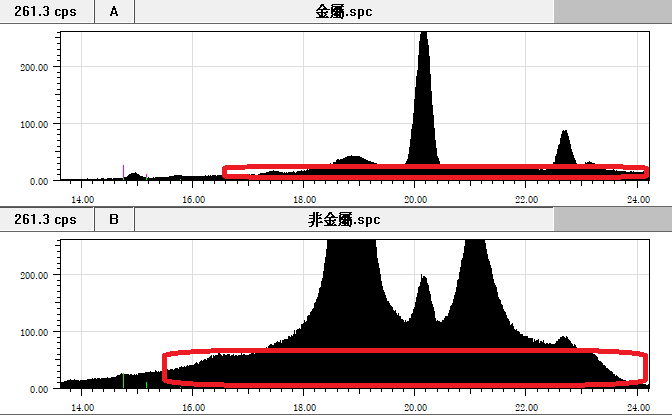This screenshot has height=415, width=672.
Task: Click the 18.00 x-axis label in 非金屬.spc plot
Action: [304, 407]
